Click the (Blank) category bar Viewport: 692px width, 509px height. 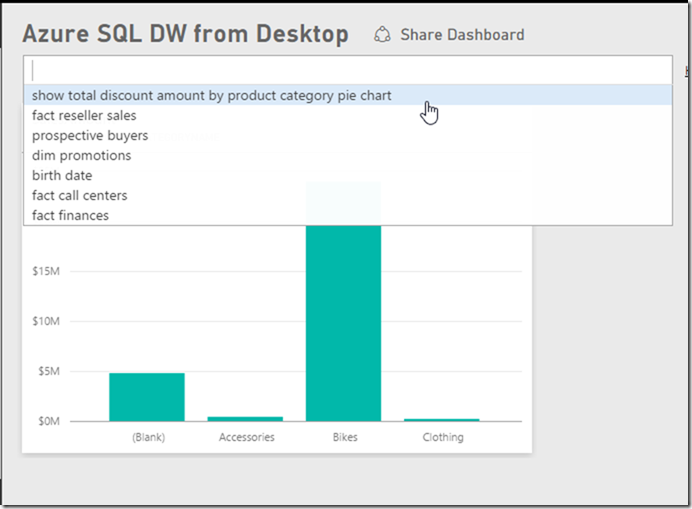(147, 397)
